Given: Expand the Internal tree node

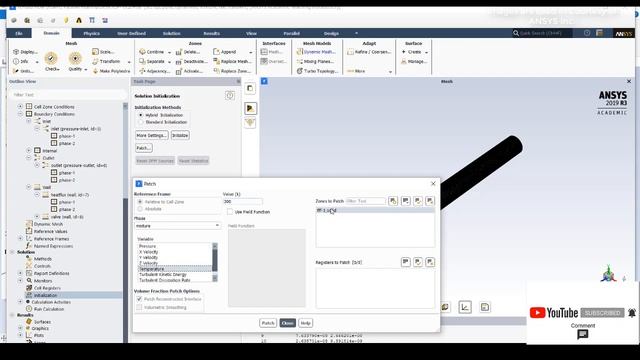Looking at the screenshot, I should pos(29,151).
